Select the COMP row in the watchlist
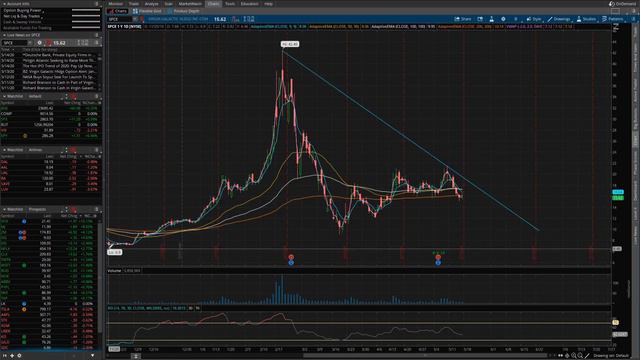The width and height of the screenshot is (640, 360). pos(51,113)
